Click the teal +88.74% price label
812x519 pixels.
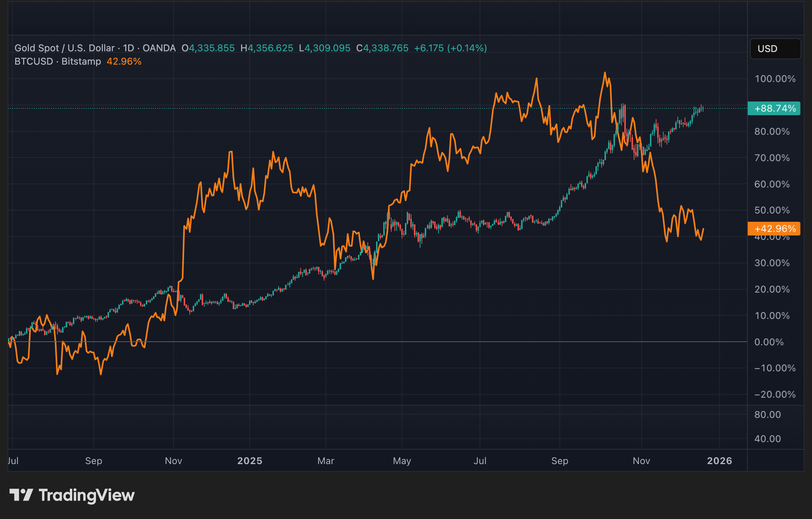coord(774,108)
